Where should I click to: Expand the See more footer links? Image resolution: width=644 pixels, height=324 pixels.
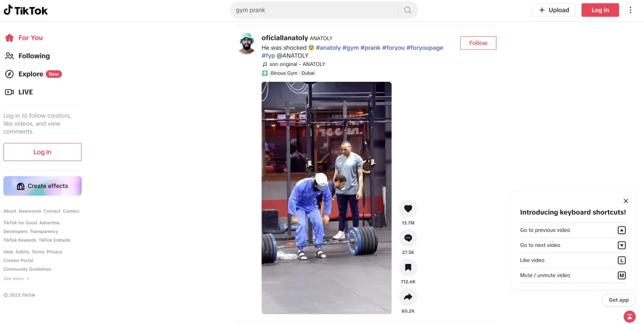16,279
